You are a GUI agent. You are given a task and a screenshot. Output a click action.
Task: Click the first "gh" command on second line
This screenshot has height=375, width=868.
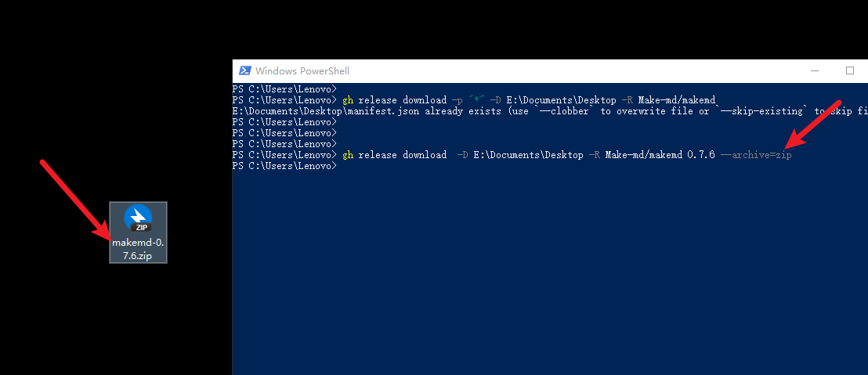[348, 100]
